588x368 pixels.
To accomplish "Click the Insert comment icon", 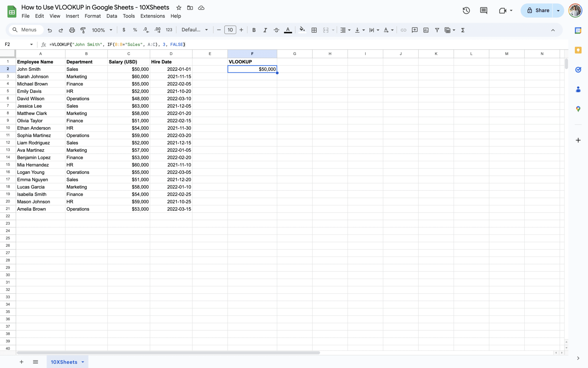I will tap(415, 30).
